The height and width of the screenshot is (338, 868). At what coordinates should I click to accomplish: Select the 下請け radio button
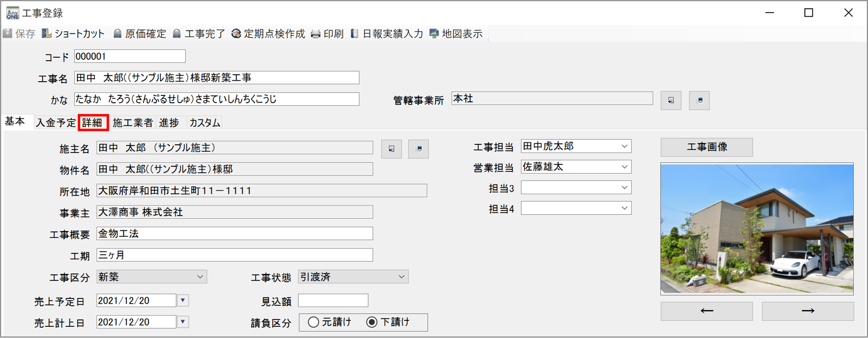click(x=372, y=322)
